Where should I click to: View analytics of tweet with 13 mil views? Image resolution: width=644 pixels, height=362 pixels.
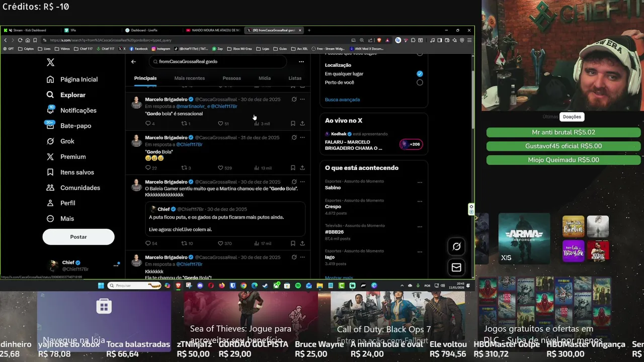(263, 168)
